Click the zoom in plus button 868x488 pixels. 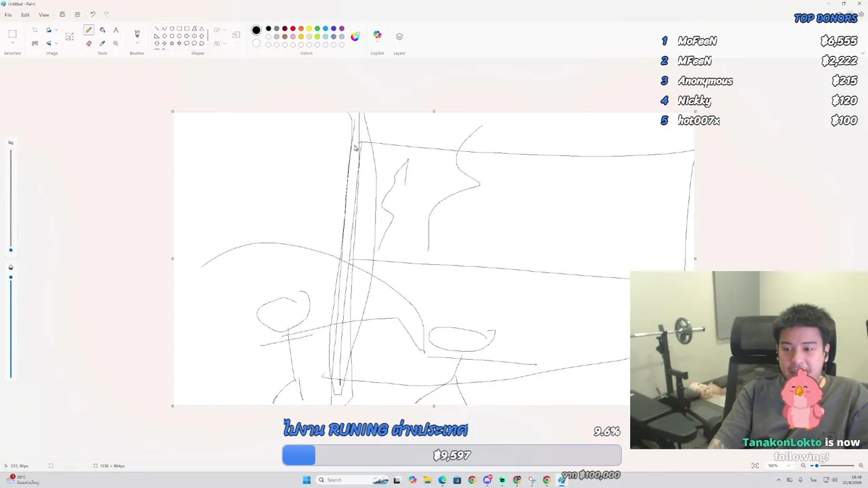861,466
